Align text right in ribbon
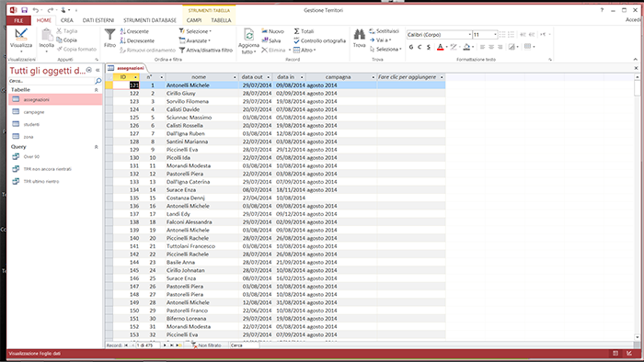This screenshot has width=644, height=362. tap(500, 47)
